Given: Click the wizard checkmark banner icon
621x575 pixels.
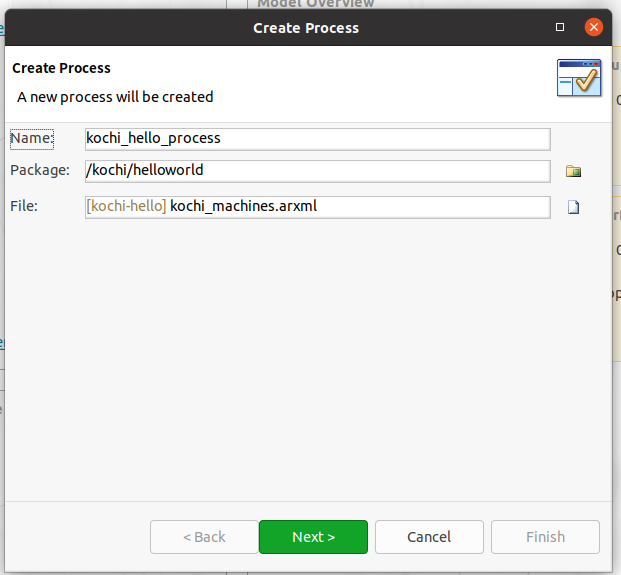Looking at the screenshot, I should 579,78.
